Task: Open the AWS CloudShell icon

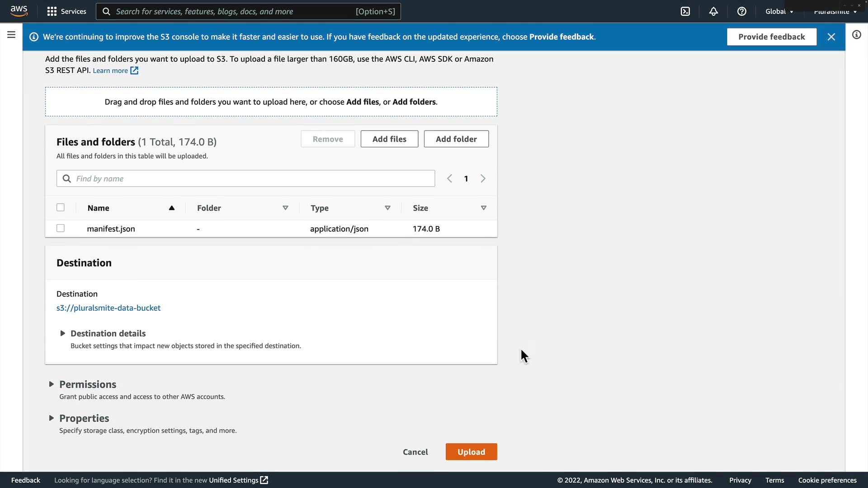Action: pyautogui.click(x=685, y=11)
